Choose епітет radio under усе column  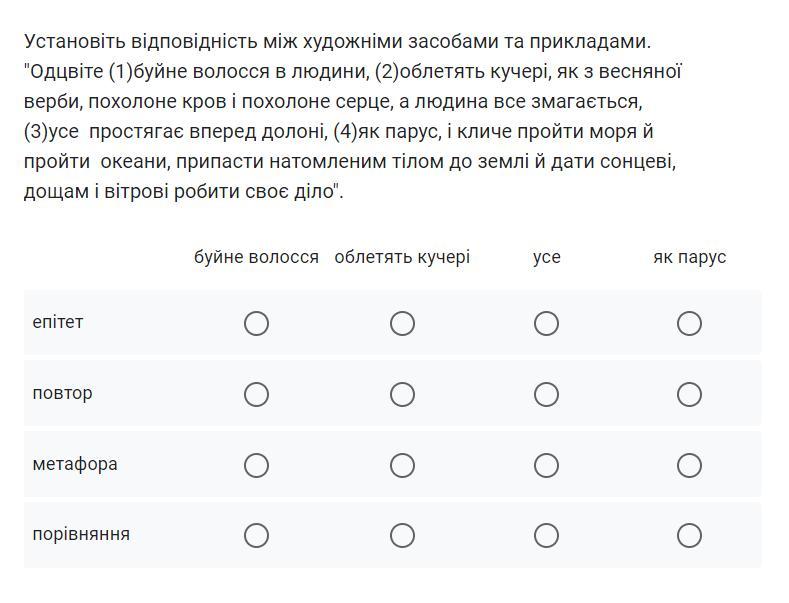pyautogui.click(x=546, y=323)
